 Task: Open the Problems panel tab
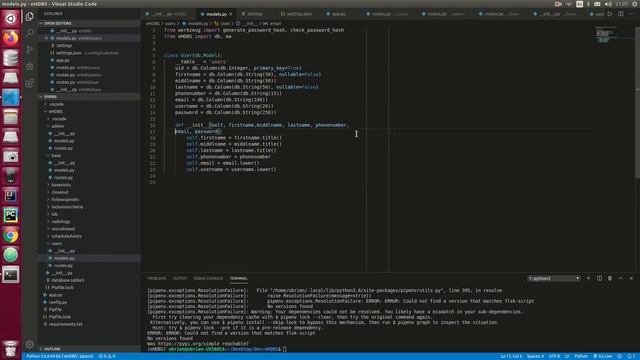coord(157,278)
